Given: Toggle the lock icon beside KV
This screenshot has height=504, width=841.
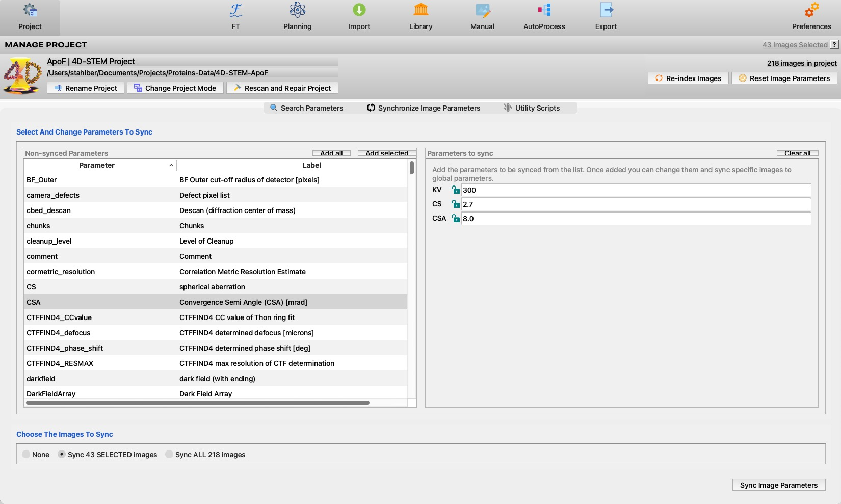Looking at the screenshot, I should 456,190.
